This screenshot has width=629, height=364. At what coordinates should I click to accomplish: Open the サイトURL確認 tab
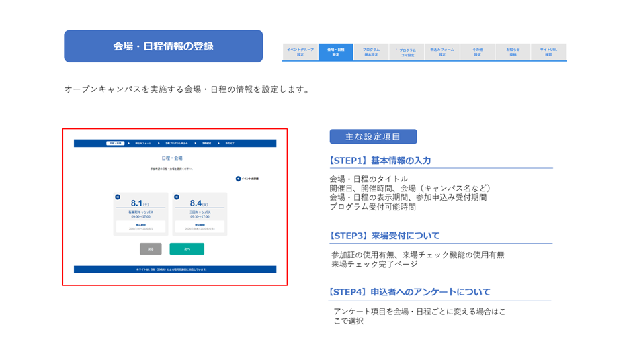(x=548, y=52)
